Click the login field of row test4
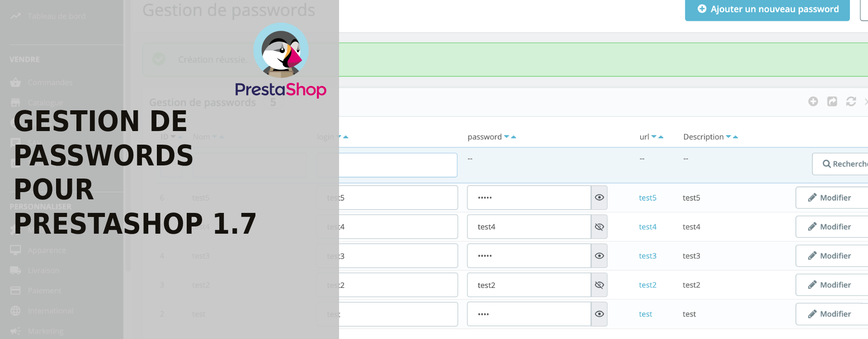Screen dimensions: 868x339 [x=387, y=226]
